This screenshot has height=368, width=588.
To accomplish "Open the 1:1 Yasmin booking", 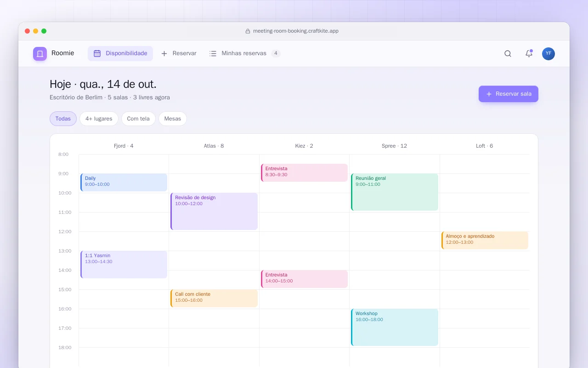I will click(x=124, y=264).
